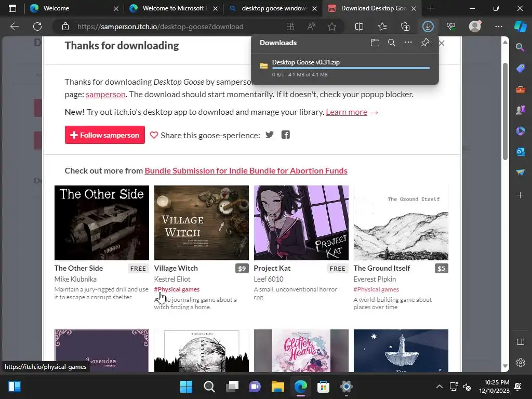This screenshot has height=399, width=532.
Task: Open Glitter Hearts cover image
Action: coord(301,351)
